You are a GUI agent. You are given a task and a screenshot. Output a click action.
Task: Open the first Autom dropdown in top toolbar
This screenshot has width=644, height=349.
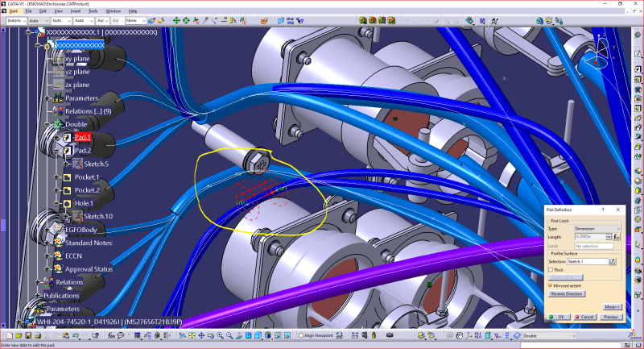tap(16, 21)
